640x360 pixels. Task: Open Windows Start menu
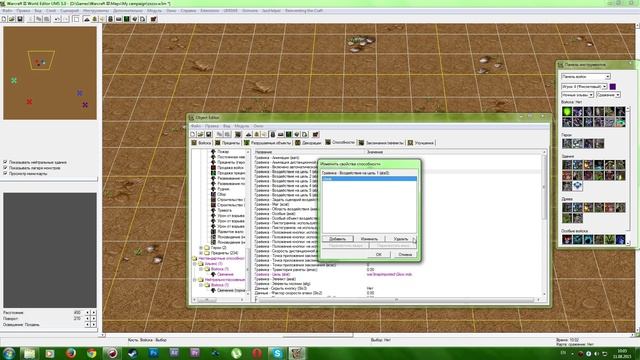[x=9, y=353]
